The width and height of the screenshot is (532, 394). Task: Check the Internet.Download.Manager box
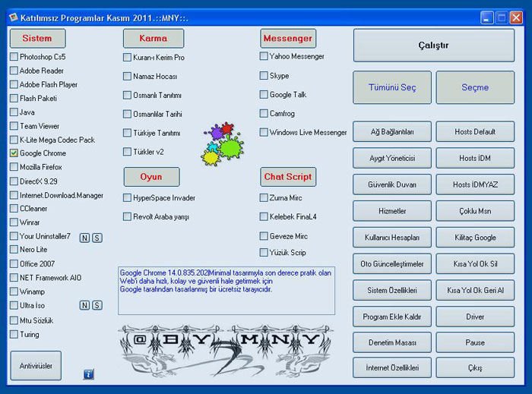[14, 195]
